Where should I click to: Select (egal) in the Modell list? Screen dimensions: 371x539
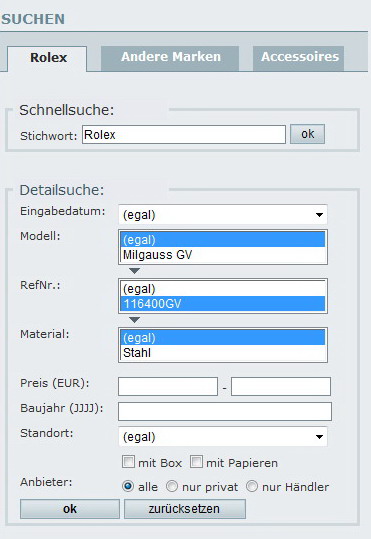(x=223, y=240)
